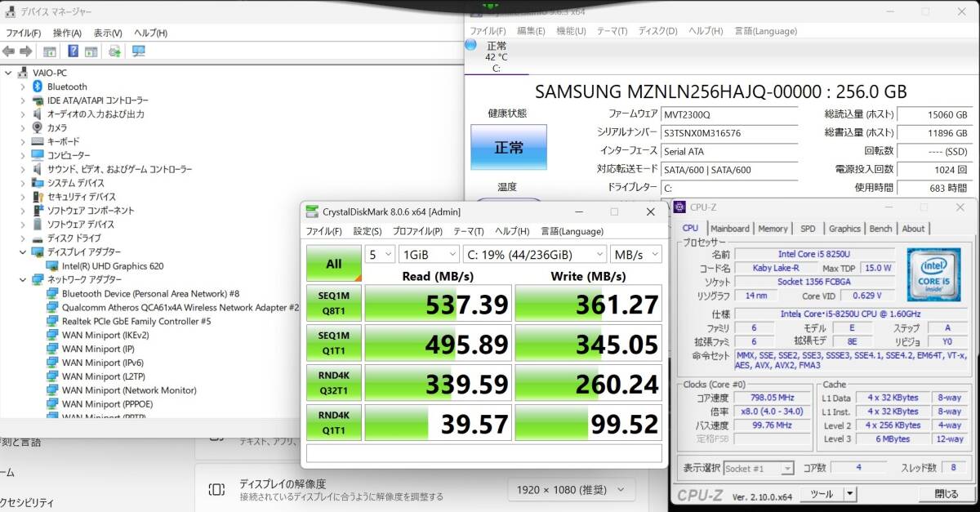
Task: Open the 1GiB test size dropdown
Action: pos(428,254)
